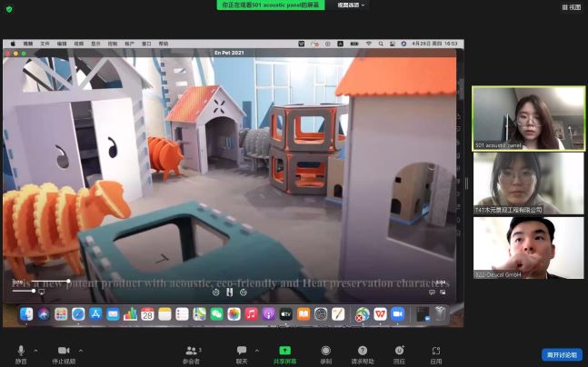Open the View Options dropdown
588x367 pixels.
351,5
